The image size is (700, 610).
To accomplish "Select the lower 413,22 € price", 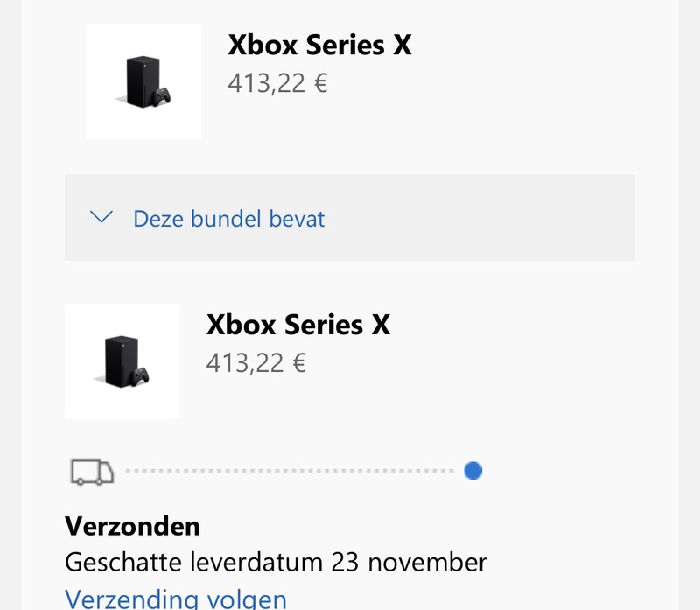I will 255,363.
